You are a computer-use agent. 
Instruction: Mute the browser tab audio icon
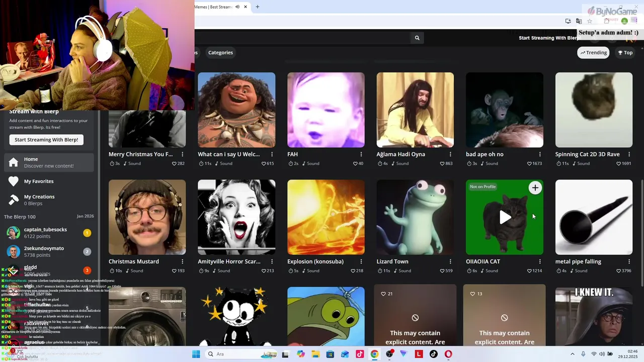(237, 7)
